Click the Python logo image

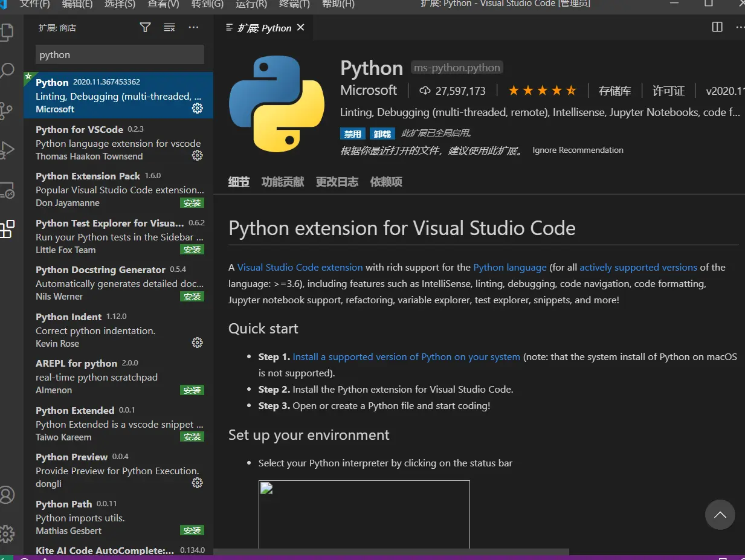276,103
